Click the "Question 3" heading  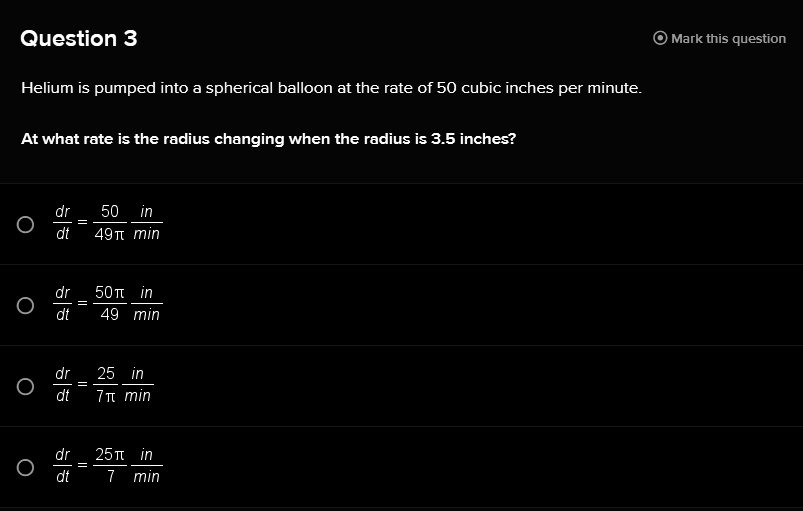[x=79, y=38]
